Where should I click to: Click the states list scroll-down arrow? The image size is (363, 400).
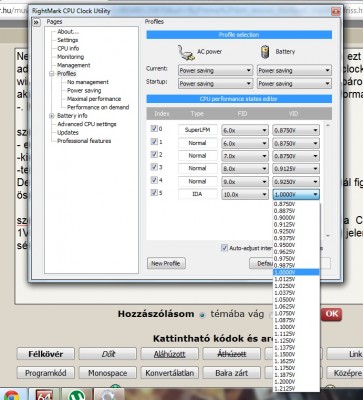328,236
